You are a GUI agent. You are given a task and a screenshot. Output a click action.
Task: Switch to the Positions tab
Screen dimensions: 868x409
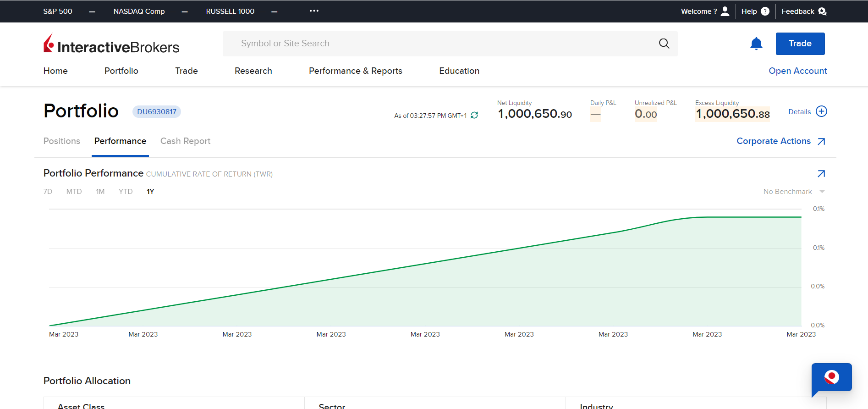(62, 141)
